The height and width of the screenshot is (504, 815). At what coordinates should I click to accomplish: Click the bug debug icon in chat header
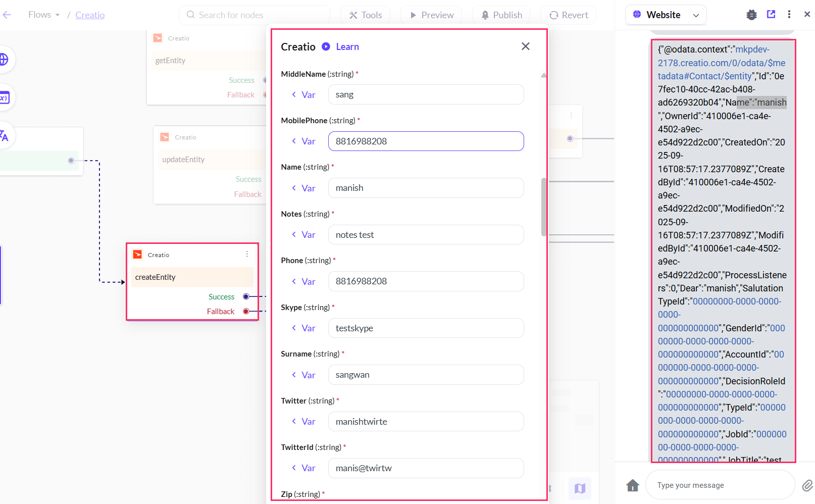751,15
